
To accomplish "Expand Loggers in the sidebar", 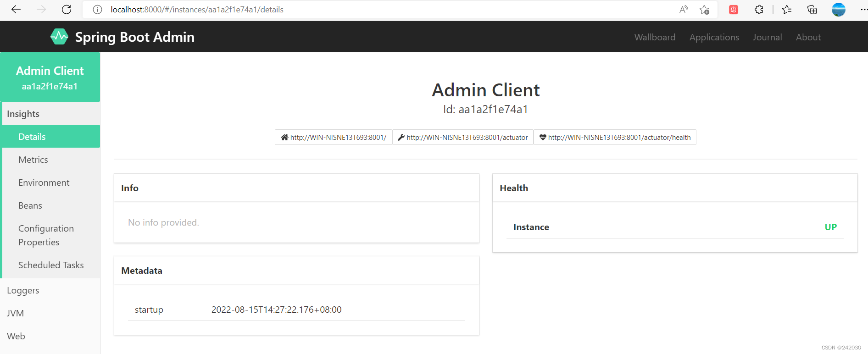I will tap(50, 290).
